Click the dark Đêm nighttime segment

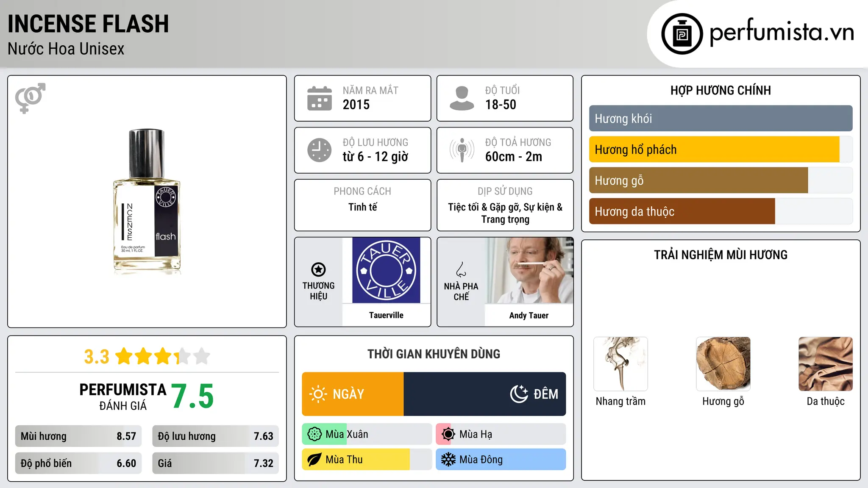coord(485,394)
